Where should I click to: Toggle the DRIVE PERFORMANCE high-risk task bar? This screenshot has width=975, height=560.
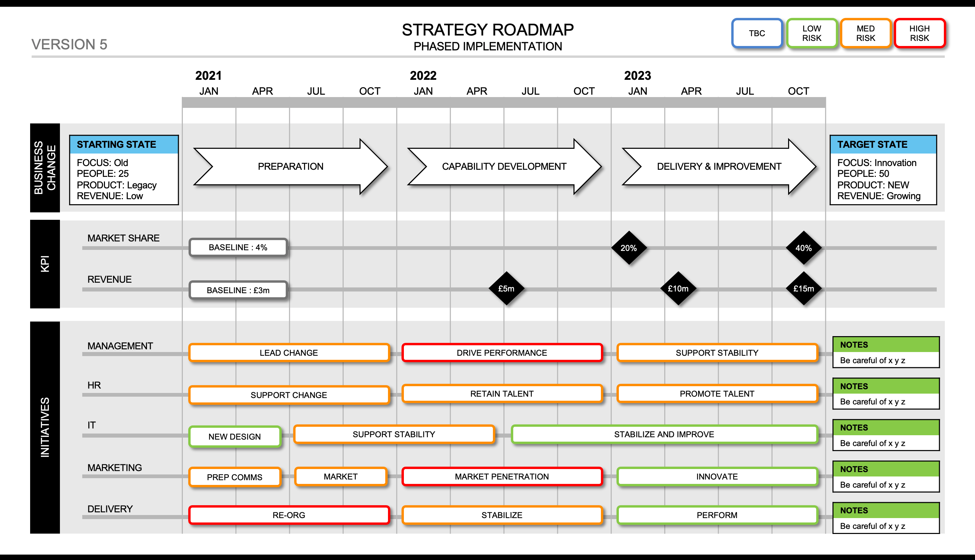(503, 353)
